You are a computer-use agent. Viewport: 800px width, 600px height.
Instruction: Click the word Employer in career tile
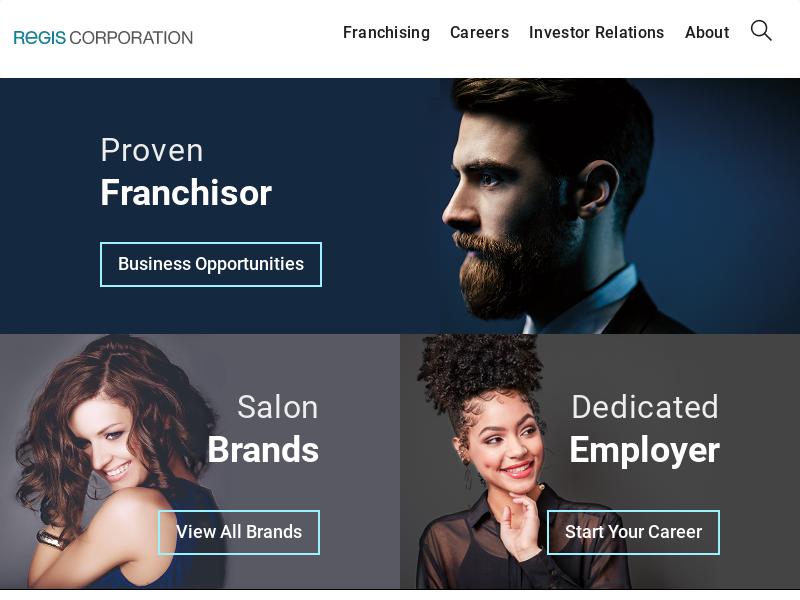(644, 451)
